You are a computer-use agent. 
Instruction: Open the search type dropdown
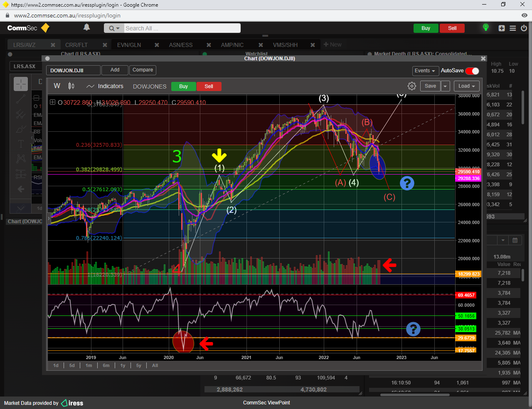(x=114, y=28)
